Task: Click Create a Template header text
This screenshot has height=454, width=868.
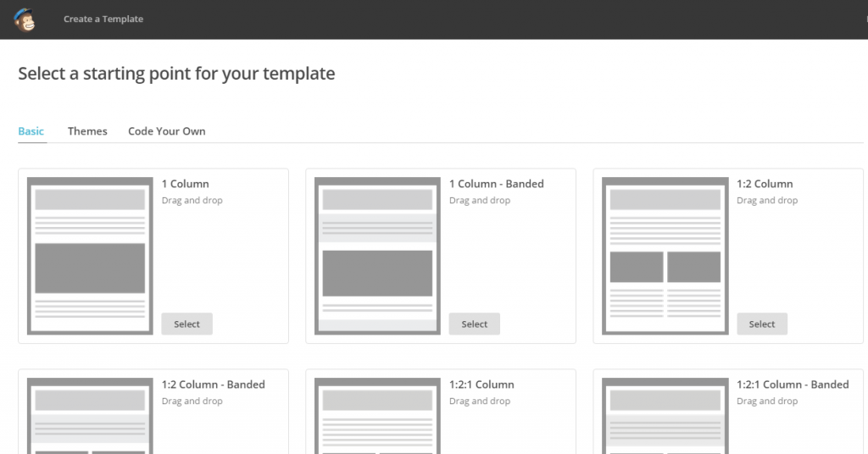Action: pos(103,19)
